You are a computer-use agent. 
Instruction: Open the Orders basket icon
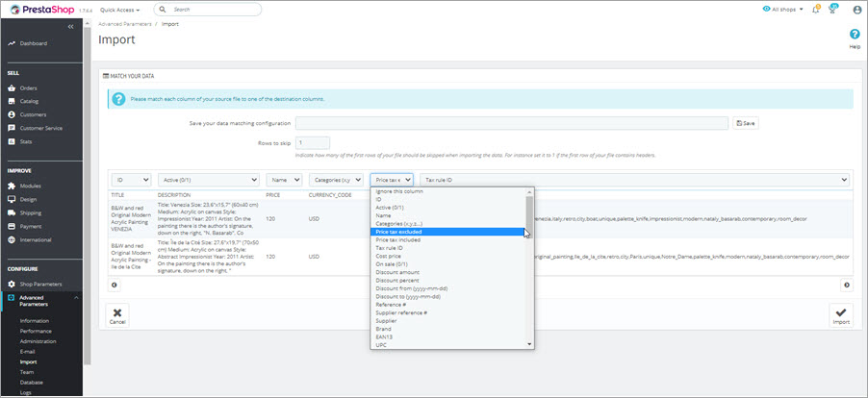(12, 87)
